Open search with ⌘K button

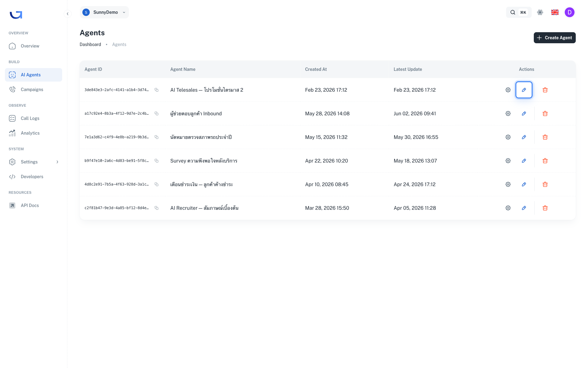[518, 12]
